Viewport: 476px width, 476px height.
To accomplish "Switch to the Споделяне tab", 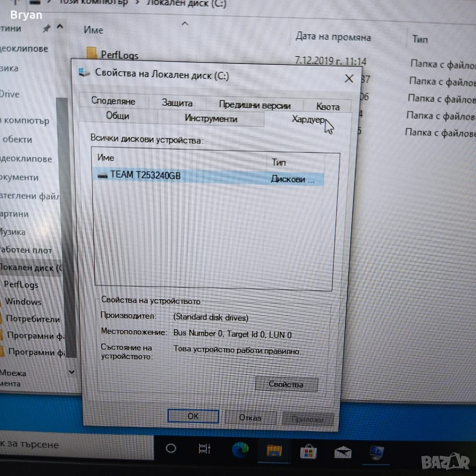I will (113, 101).
